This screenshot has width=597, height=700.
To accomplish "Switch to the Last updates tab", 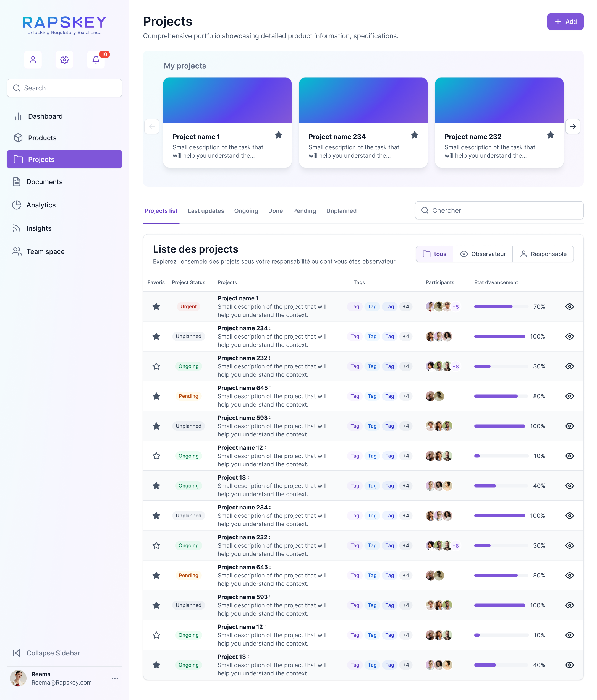I will point(206,211).
